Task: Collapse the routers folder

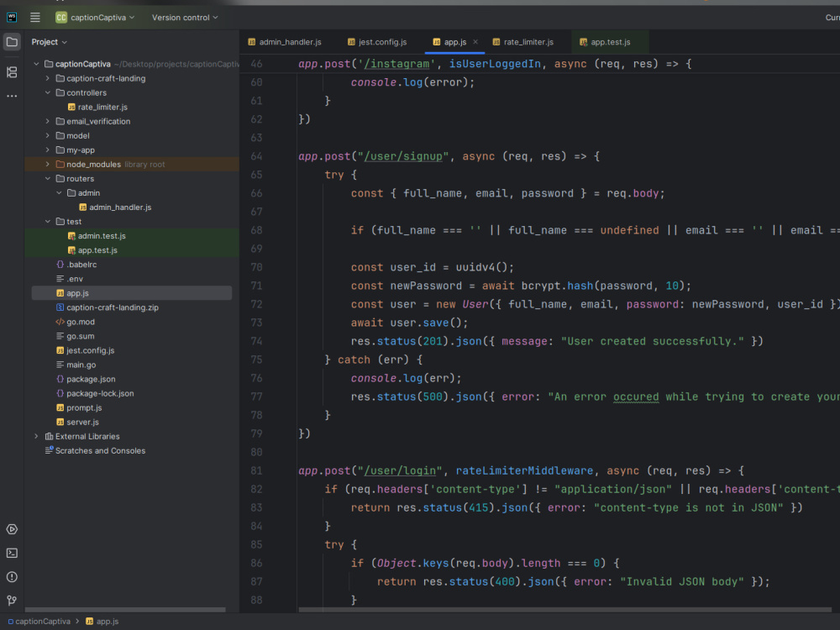Action: pos(48,178)
